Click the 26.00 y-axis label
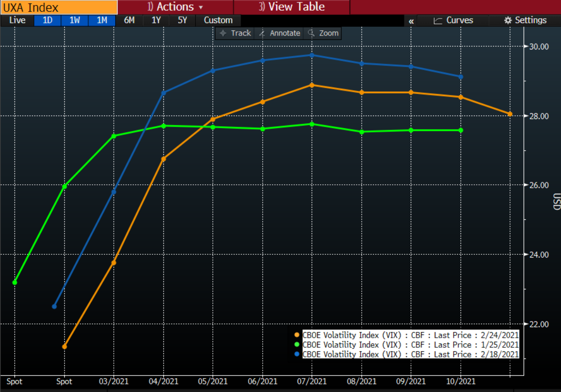The image size is (561, 392). click(x=539, y=185)
